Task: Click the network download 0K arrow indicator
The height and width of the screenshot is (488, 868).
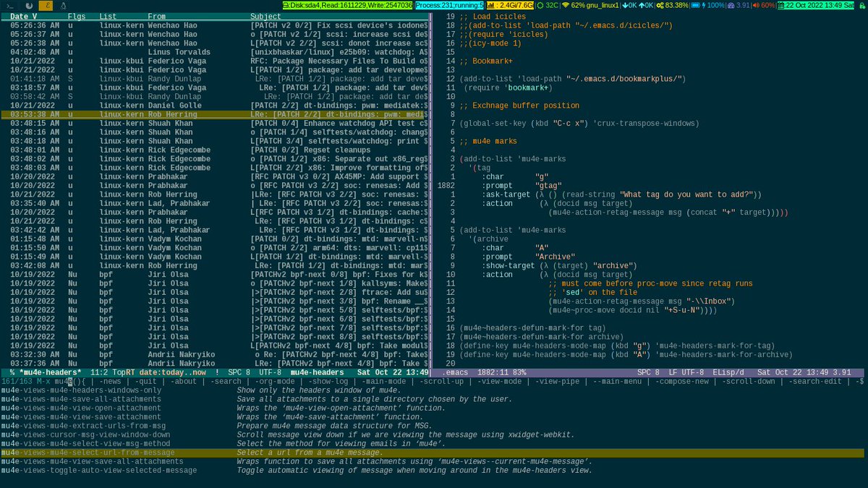Action: pos(630,5)
